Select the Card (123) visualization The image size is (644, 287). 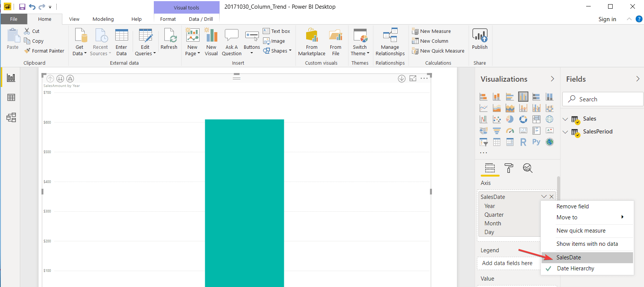(523, 131)
